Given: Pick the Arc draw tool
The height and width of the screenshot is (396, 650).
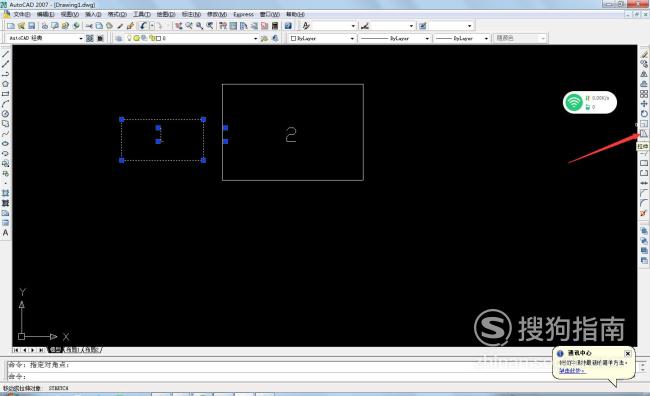Looking at the screenshot, I should tap(5, 104).
